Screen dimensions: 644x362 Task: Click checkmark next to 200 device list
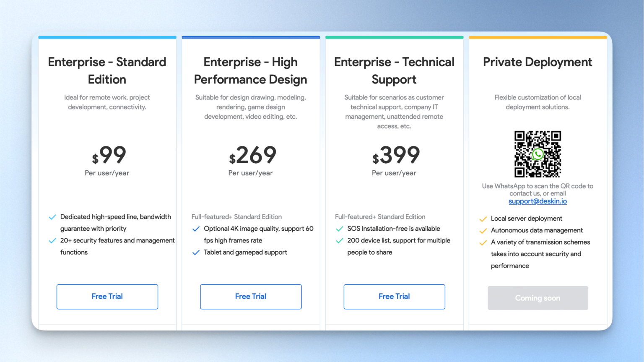340,241
